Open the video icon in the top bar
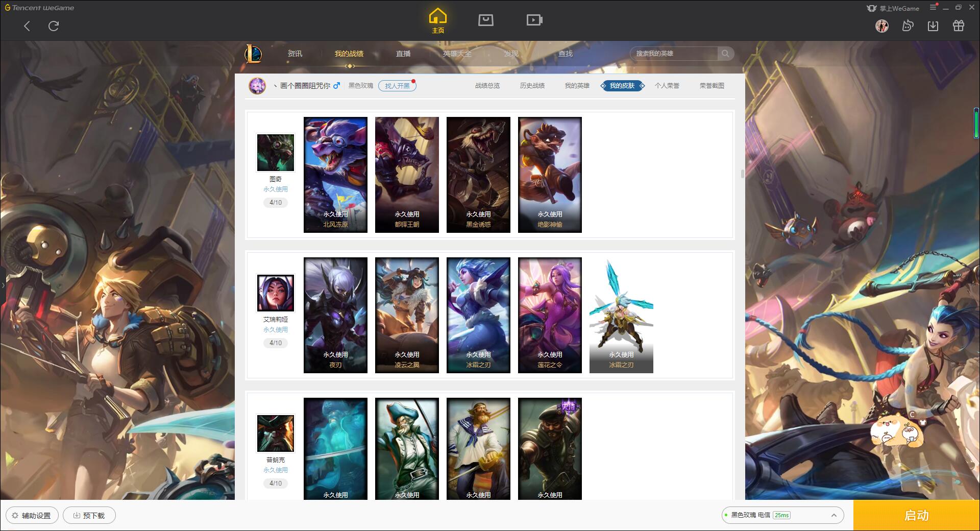The image size is (980, 531). [534, 20]
